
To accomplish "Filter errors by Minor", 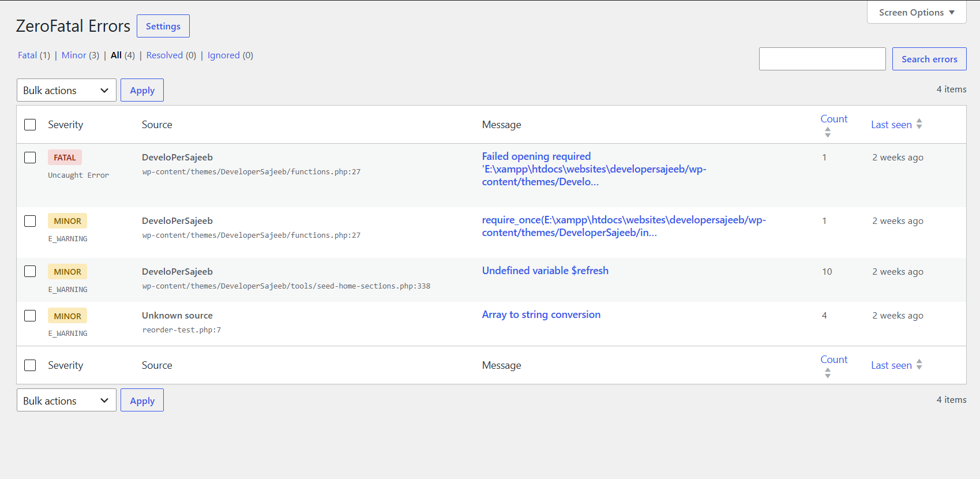I will 74,55.
